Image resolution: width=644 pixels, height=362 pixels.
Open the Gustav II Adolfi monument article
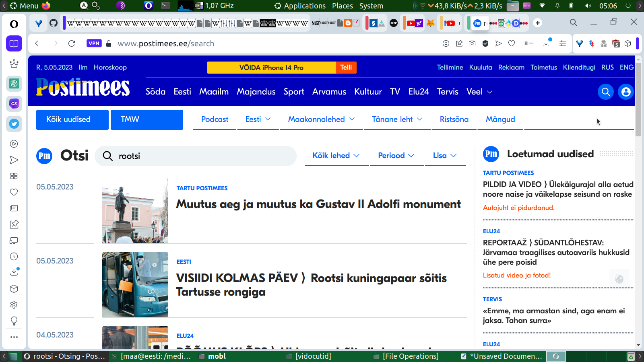(x=318, y=204)
